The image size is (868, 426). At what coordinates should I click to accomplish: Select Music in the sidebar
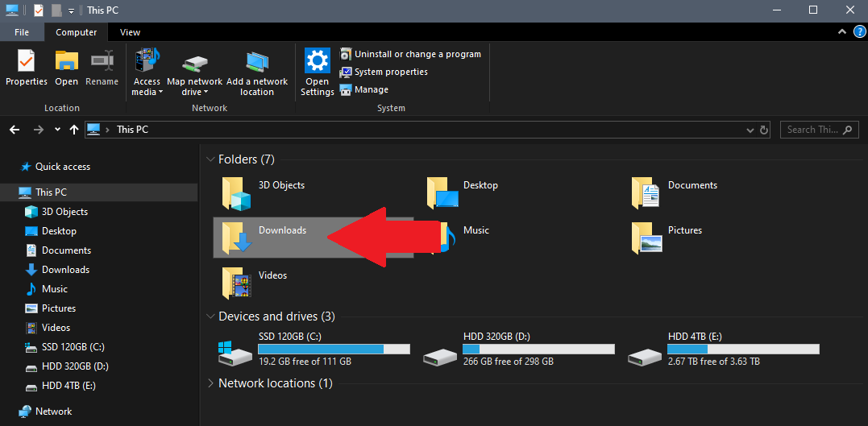click(47, 289)
